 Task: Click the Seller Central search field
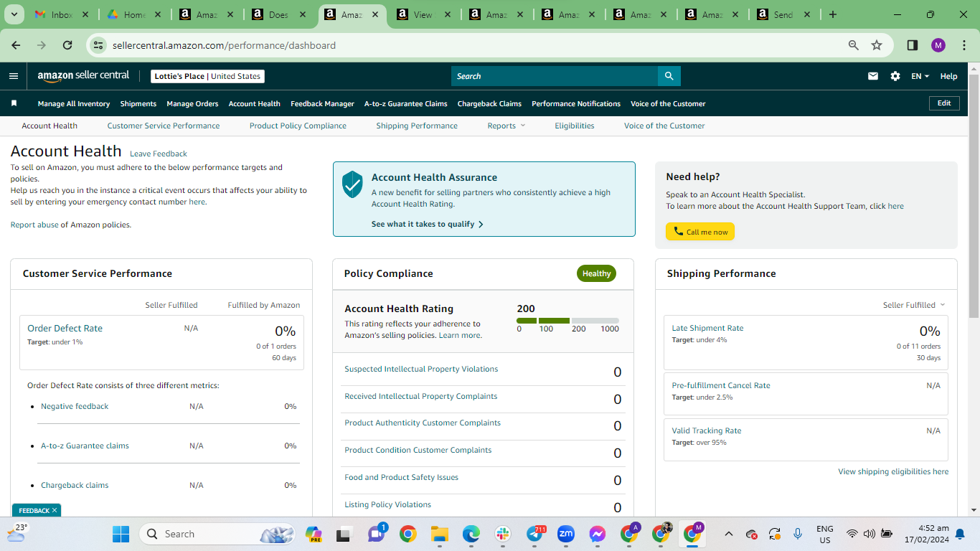click(x=555, y=76)
